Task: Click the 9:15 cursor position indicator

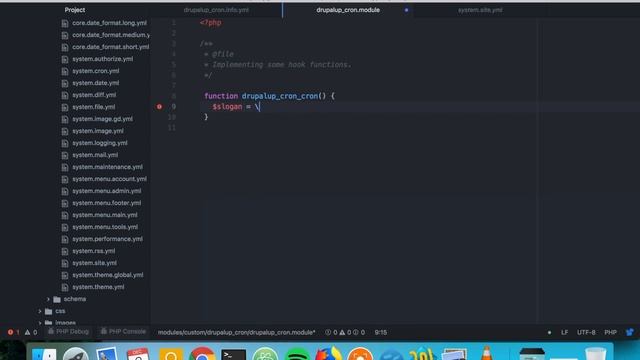Action: [x=380, y=332]
